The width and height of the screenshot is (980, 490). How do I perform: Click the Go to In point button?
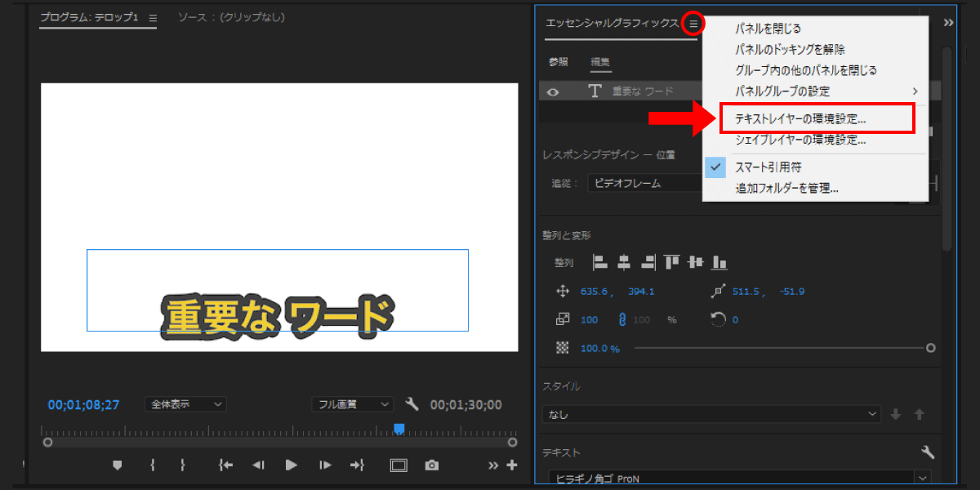226,465
